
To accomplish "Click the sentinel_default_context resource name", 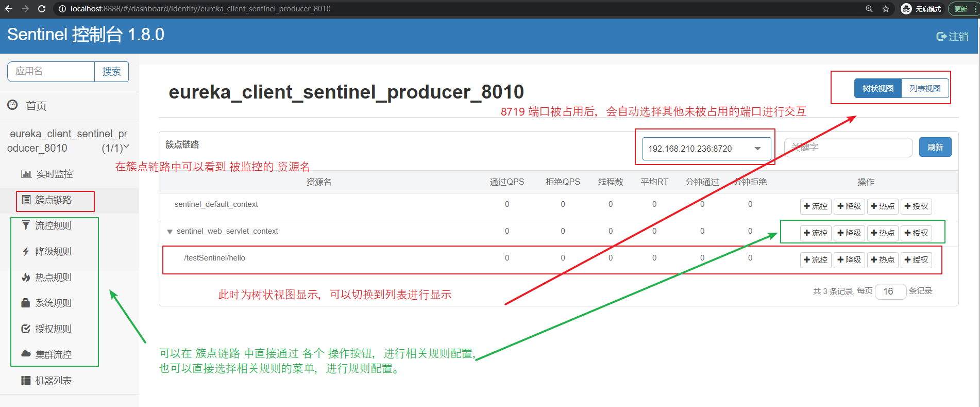I will point(216,204).
